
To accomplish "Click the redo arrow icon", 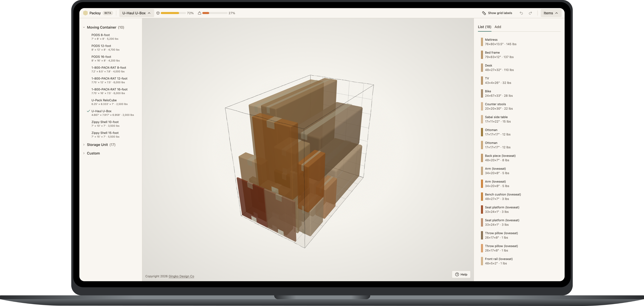I will pos(530,13).
